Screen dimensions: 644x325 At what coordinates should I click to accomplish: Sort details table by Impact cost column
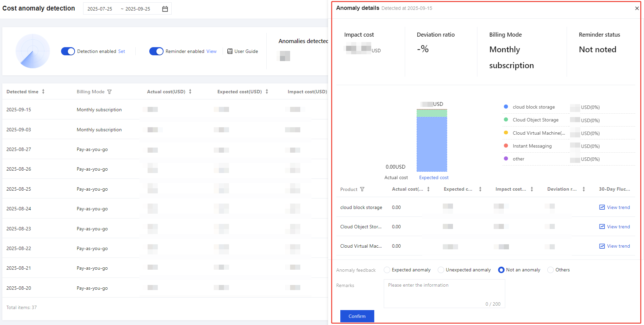(x=532, y=189)
